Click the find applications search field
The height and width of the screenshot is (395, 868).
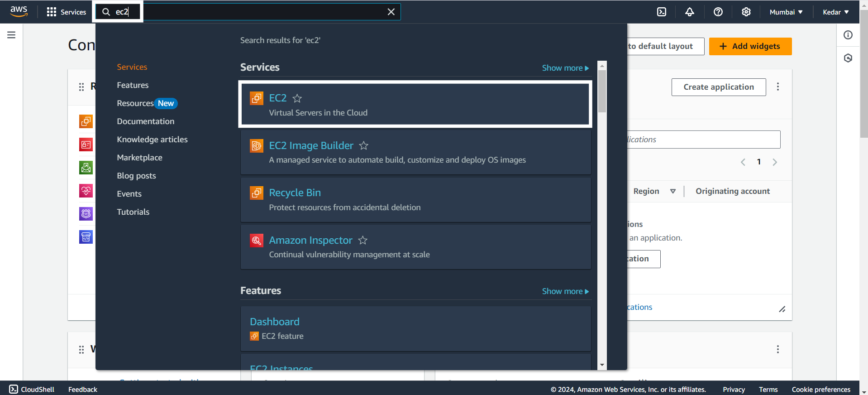click(x=704, y=140)
